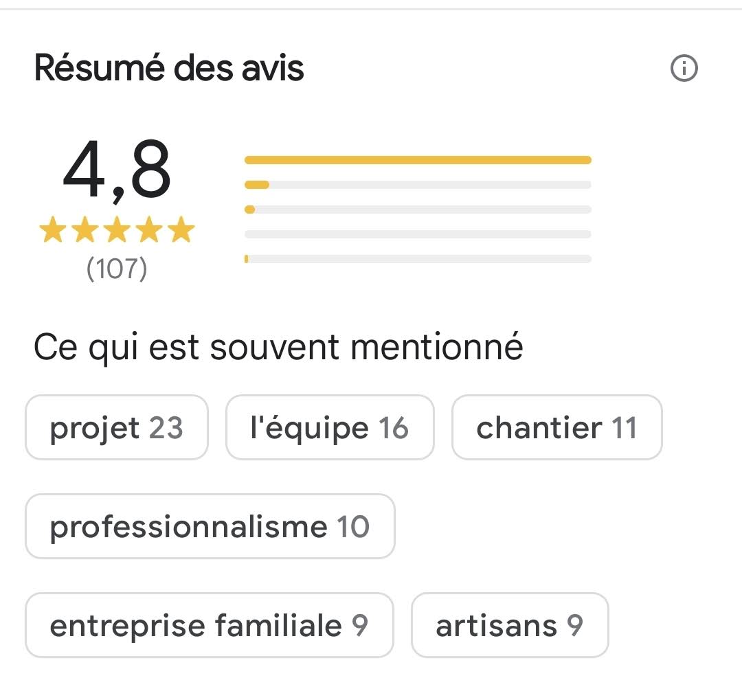
Task: Click the last yellow star under 4,8
Action: [x=181, y=231]
